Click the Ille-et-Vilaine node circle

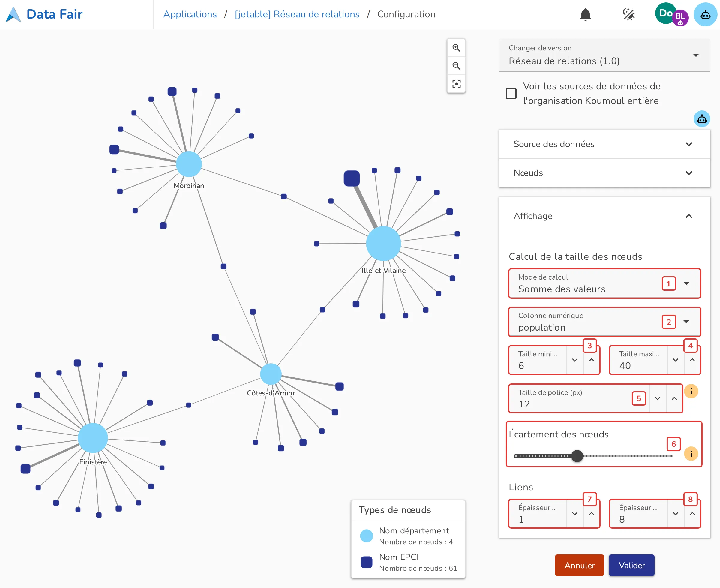click(x=383, y=244)
